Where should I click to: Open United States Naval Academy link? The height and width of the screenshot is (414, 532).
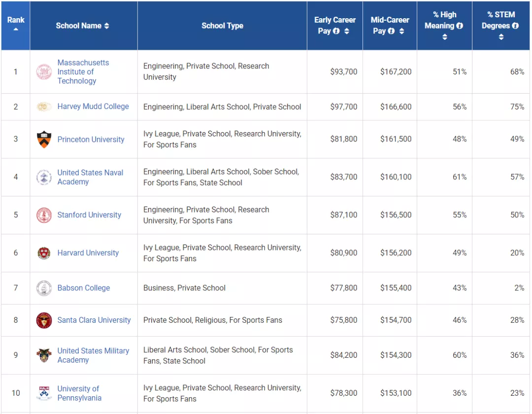90,177
